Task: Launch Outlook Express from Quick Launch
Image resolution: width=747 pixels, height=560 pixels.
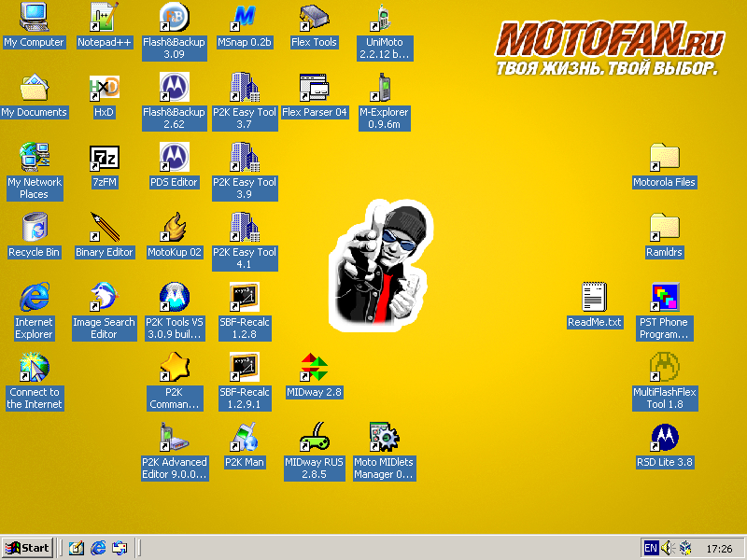Action: coord(120,548)
